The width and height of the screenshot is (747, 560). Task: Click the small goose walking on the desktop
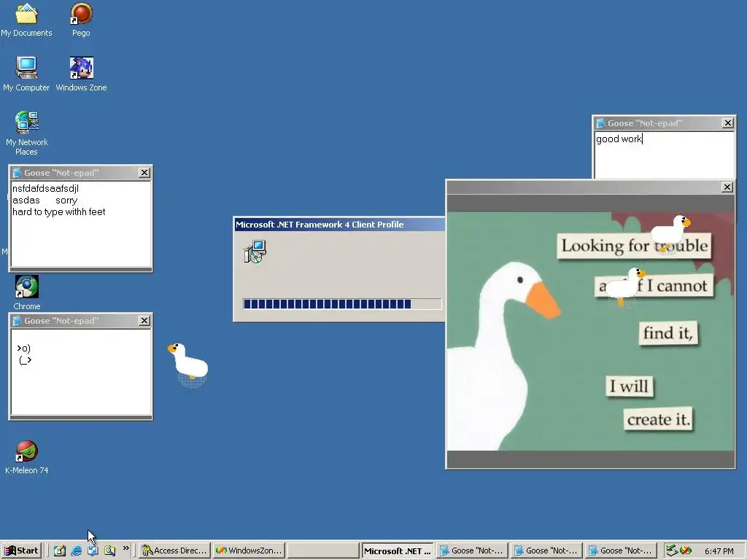pyautogui.click(x=189, y=363)
